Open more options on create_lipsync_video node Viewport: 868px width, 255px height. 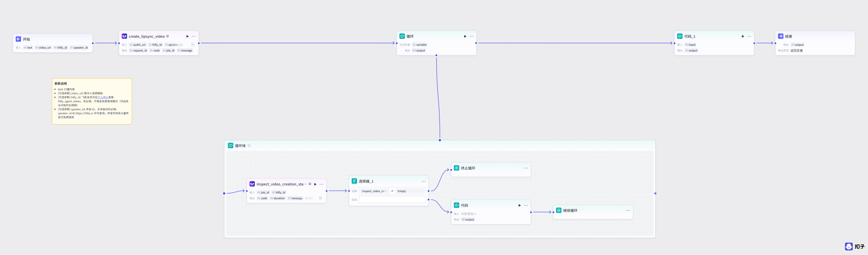[x=194, y=36]
